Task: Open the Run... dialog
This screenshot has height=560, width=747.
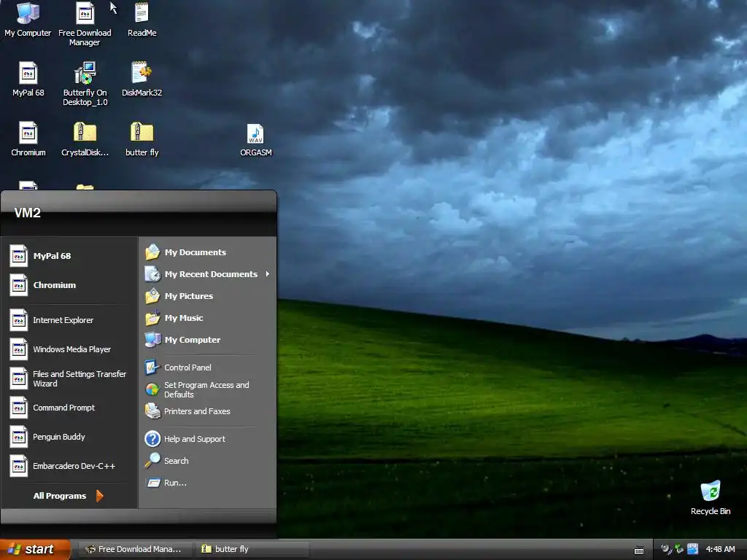Action: [x=207, y=483]
